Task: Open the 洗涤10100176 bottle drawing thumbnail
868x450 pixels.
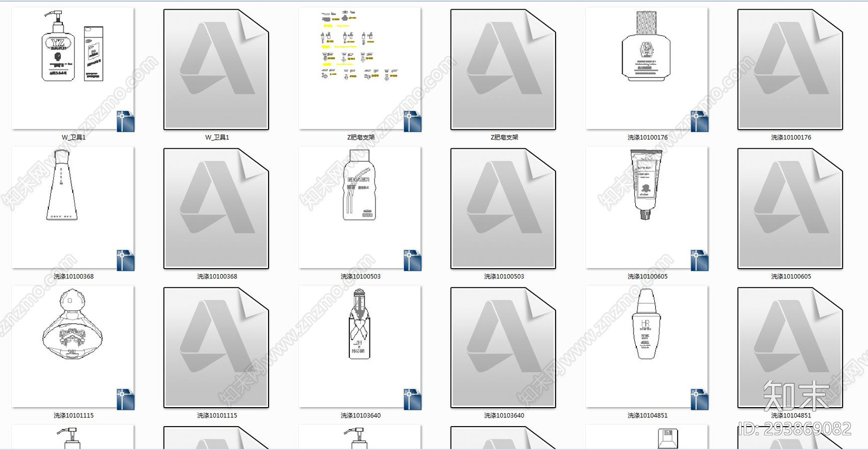Action: coord(647,69)
